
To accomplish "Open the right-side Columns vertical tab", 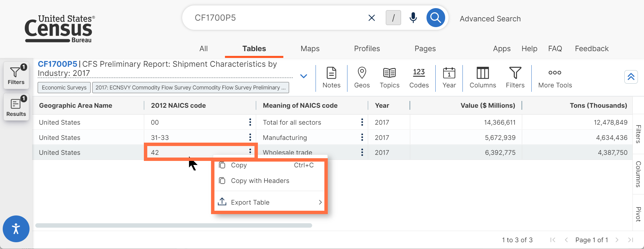I will point(638,174).
